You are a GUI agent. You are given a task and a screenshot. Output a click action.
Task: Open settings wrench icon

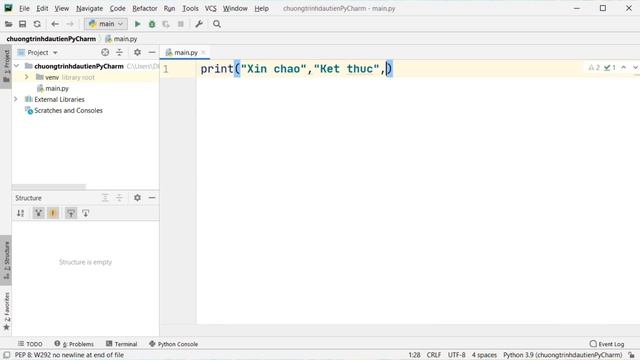(199, 24)
